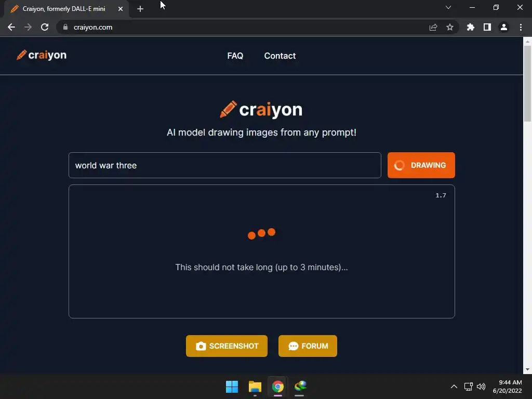Restore down the Chrome window

tap(496, 7)
